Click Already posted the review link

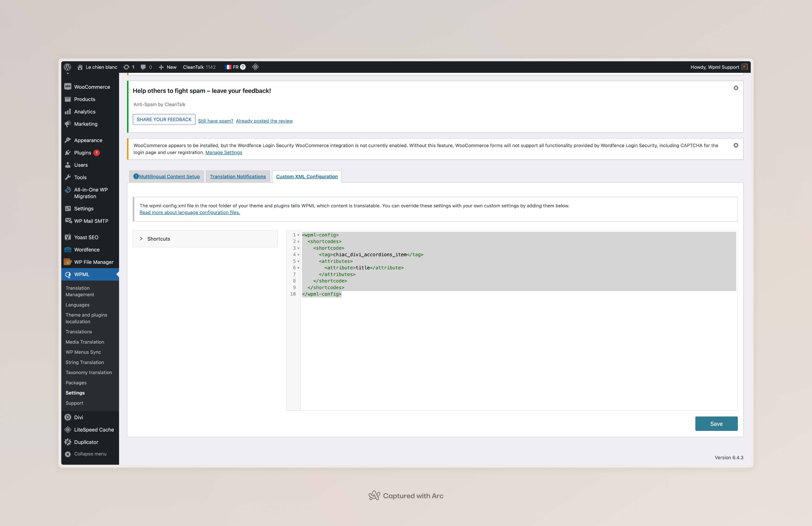264,121
